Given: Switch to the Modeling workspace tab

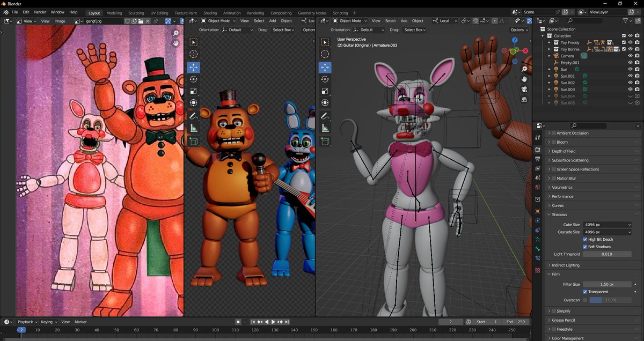Looking at the screenshot, I should pos(114,13).
